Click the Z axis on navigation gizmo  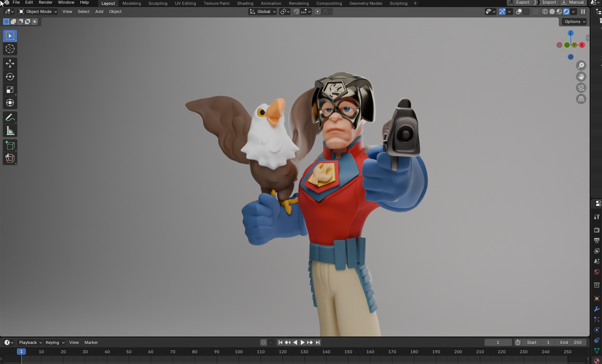point(570,33)
